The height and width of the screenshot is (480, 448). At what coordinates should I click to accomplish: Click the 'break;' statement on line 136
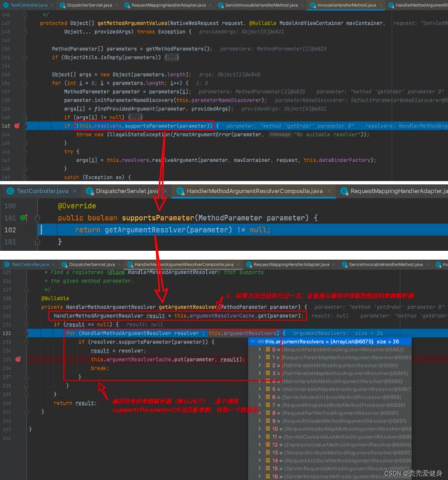pos(100,368)
